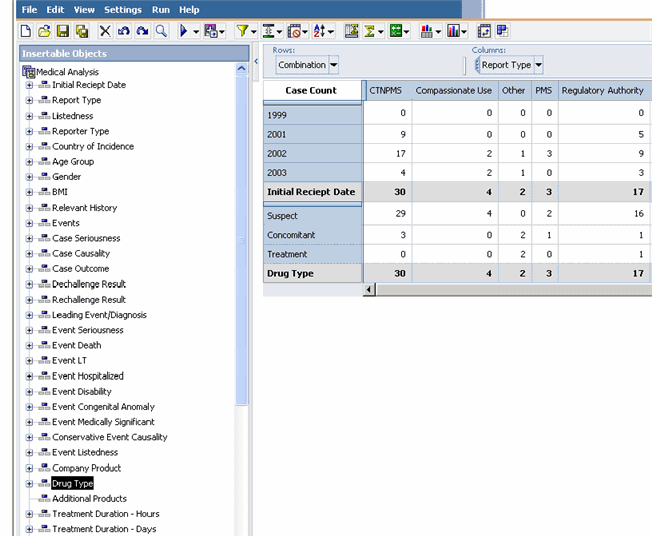Click the dimension icon beside Additional Products in the tree
Image resolution: width=652 pixels, height=536 pixels.
44,498
